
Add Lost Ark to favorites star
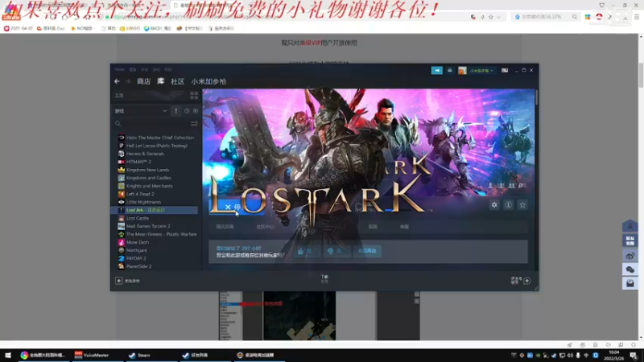click(522, 205)
